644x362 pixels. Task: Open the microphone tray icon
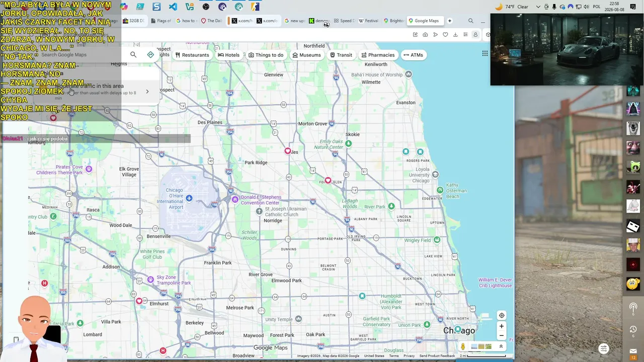[554, 7]
